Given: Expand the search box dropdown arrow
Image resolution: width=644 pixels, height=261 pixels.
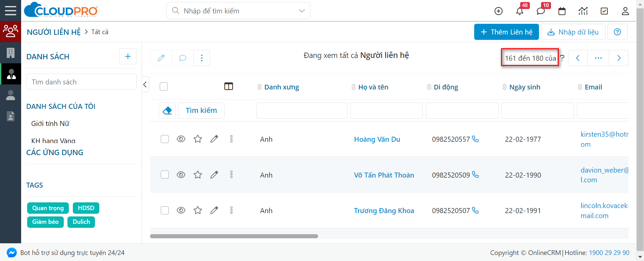Looking at the screenshot, I should coord(302,11).
